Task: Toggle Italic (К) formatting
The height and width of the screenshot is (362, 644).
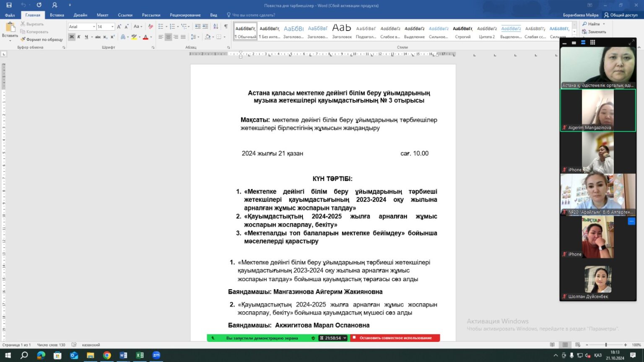Action: click(x=79, y=37)
